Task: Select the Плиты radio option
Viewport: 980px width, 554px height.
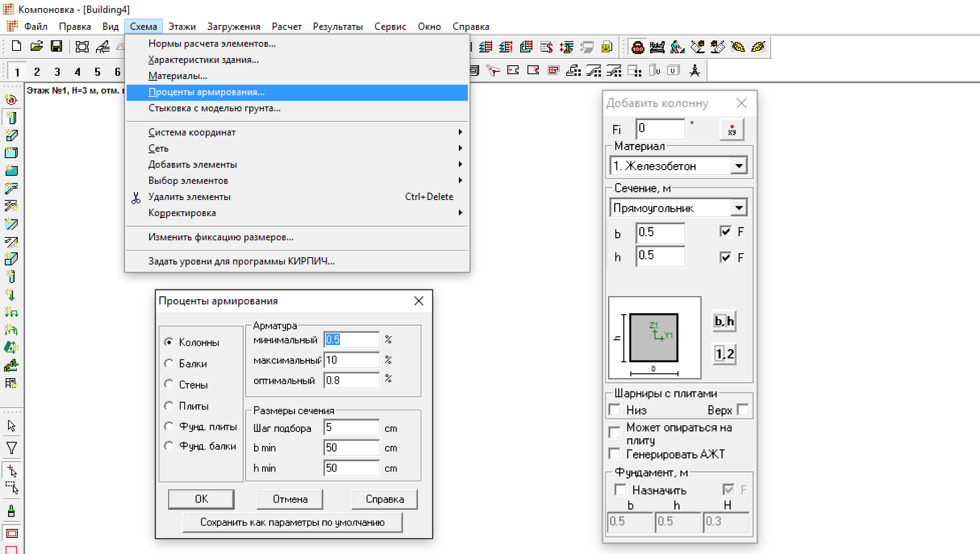Action: coord(169,406)
